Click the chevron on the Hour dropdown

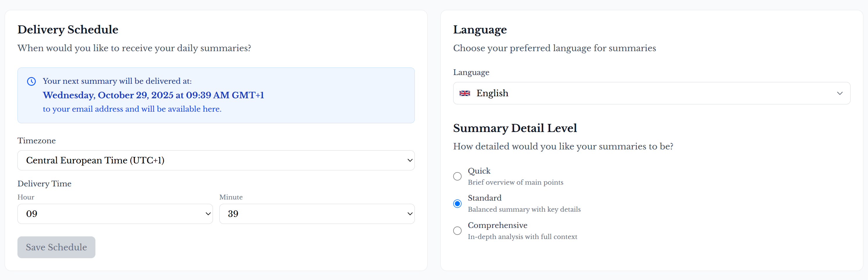pos(208,214)
